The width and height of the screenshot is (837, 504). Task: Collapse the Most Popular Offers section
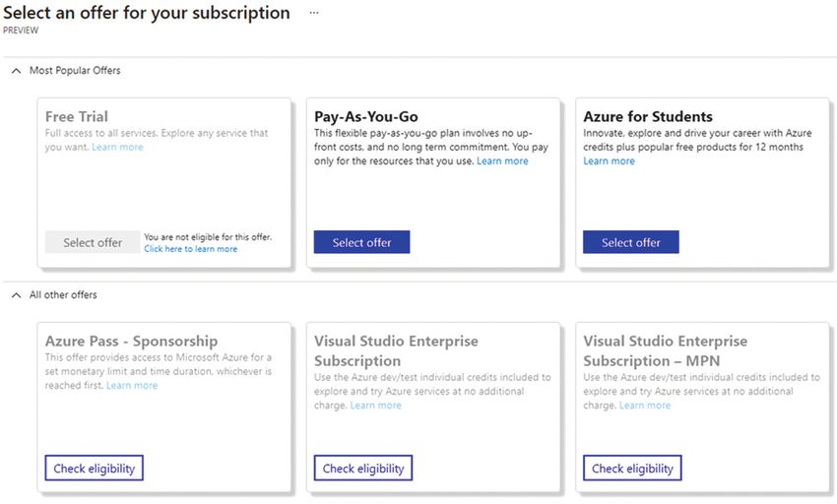pyautogui.click(x=17, y=71)
